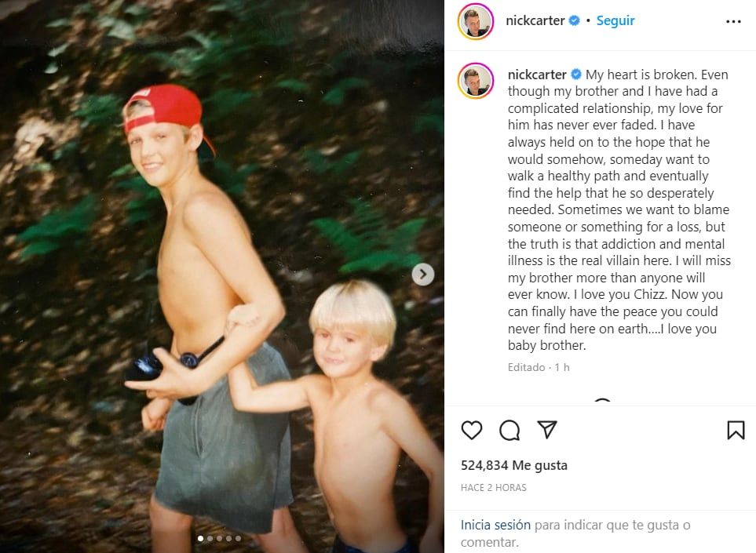View the list of 524,834 Me gusta

tap(513, 465)
